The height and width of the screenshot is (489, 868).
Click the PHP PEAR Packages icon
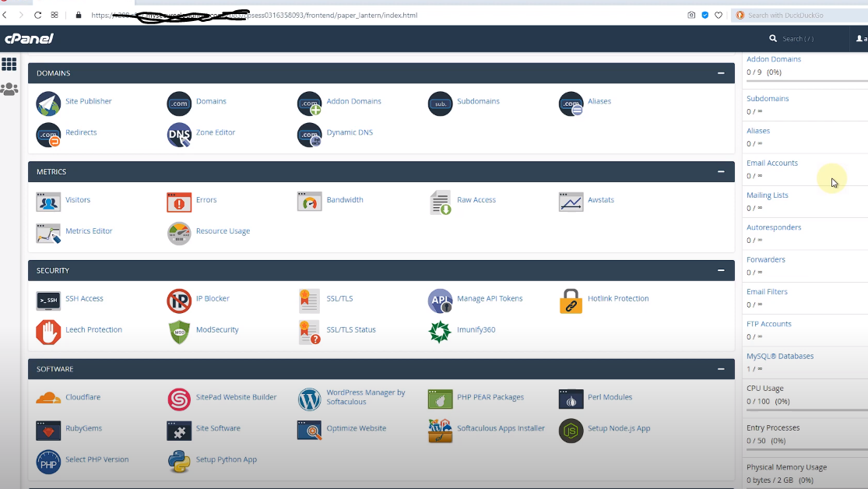point(440,399)
